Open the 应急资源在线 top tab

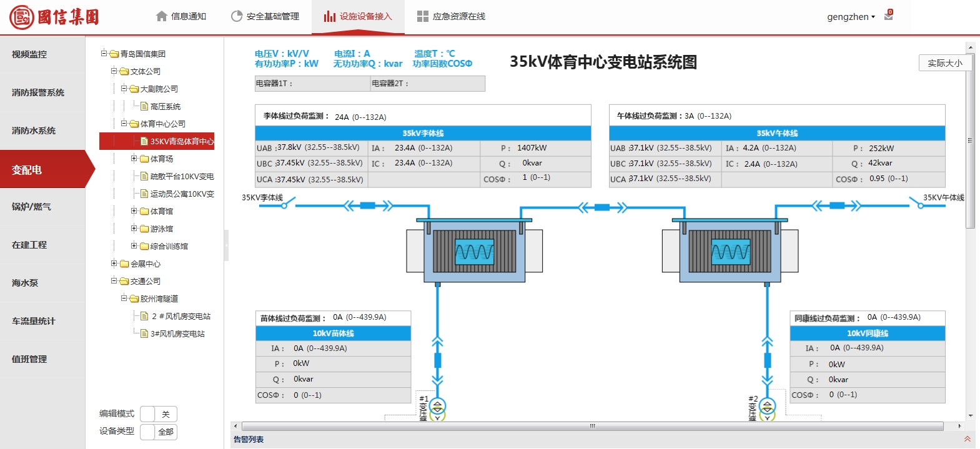451,17
